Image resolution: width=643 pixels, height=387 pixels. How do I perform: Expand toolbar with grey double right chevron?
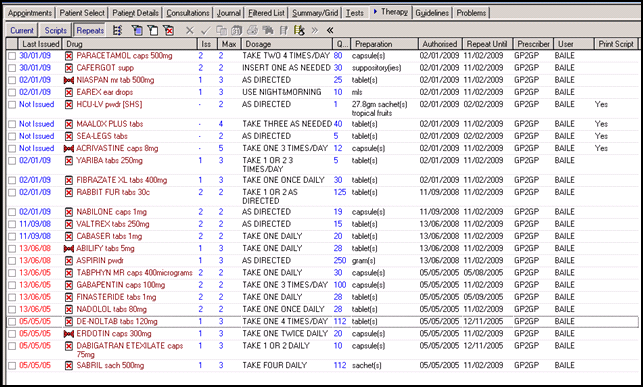pos(315,30)
